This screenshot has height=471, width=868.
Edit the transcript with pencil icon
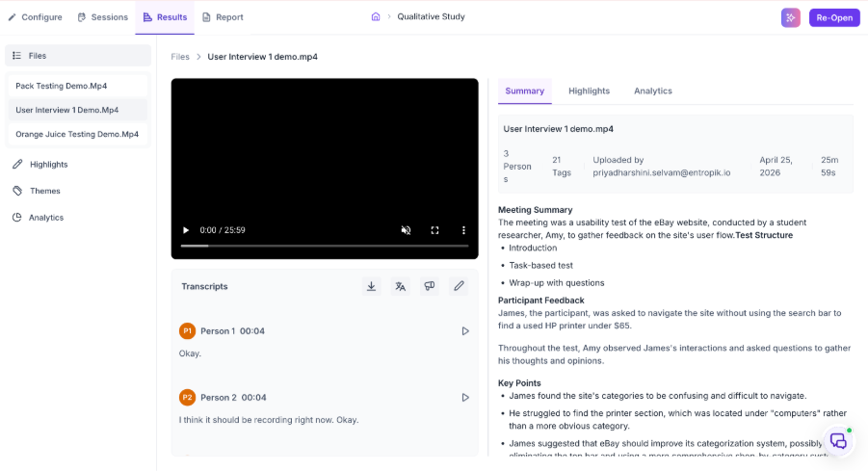coord(459,286)
